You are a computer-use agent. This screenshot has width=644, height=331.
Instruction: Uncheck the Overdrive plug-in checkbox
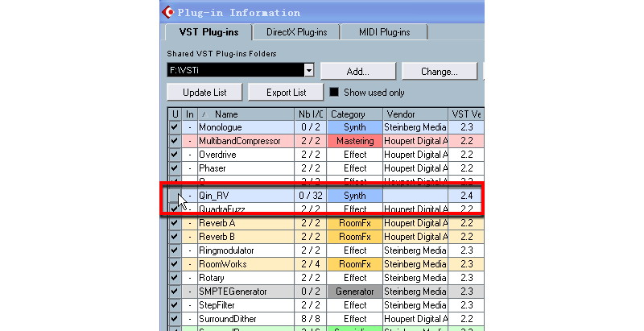click(175, 155)
